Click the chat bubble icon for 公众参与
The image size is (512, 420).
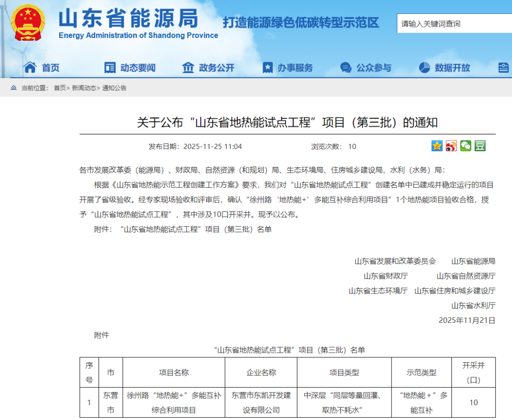click(346, 68)
